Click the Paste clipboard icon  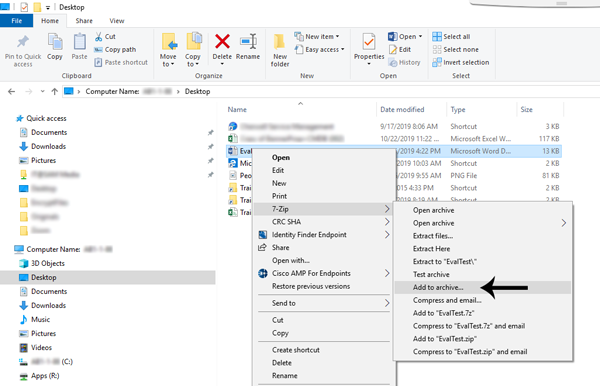pyautogui.click(x=79, y=41)
